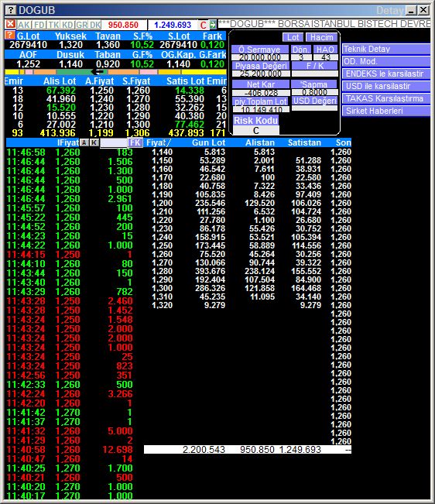This screenshot has width=435, height=504.
Task: Close the DOGUB window
Action: (x=423, y=10)
